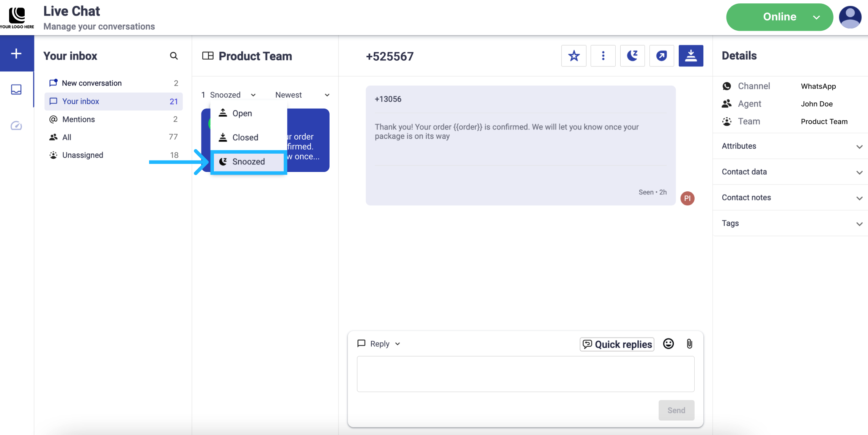Image resolution: width=868 pixels, height=435 pixels.
Task: Click the snooze conversation moon icon
Action: pyautogui.click(x=632, y=56)
